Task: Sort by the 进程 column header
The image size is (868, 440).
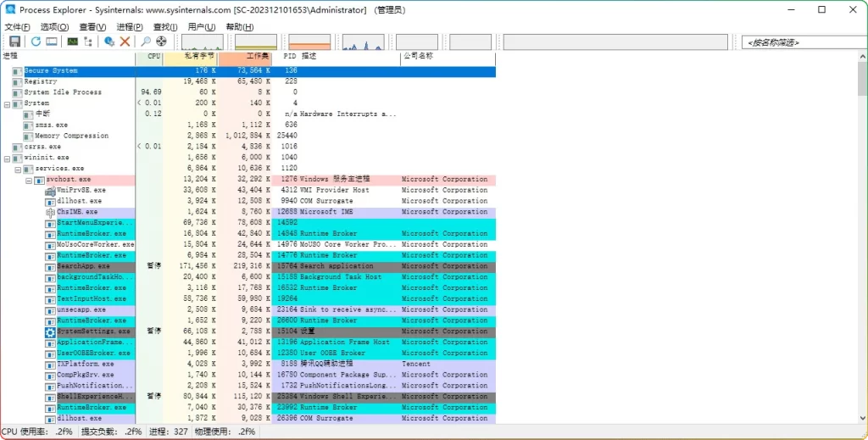Action: point(68,56)
